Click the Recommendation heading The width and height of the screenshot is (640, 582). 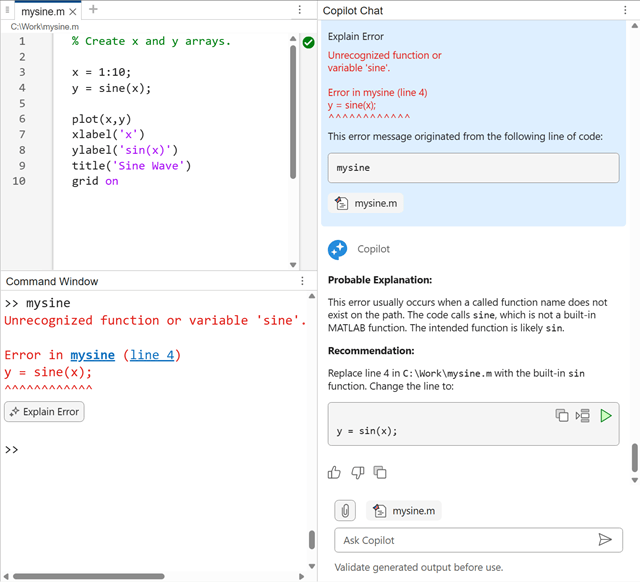point(371,351)
